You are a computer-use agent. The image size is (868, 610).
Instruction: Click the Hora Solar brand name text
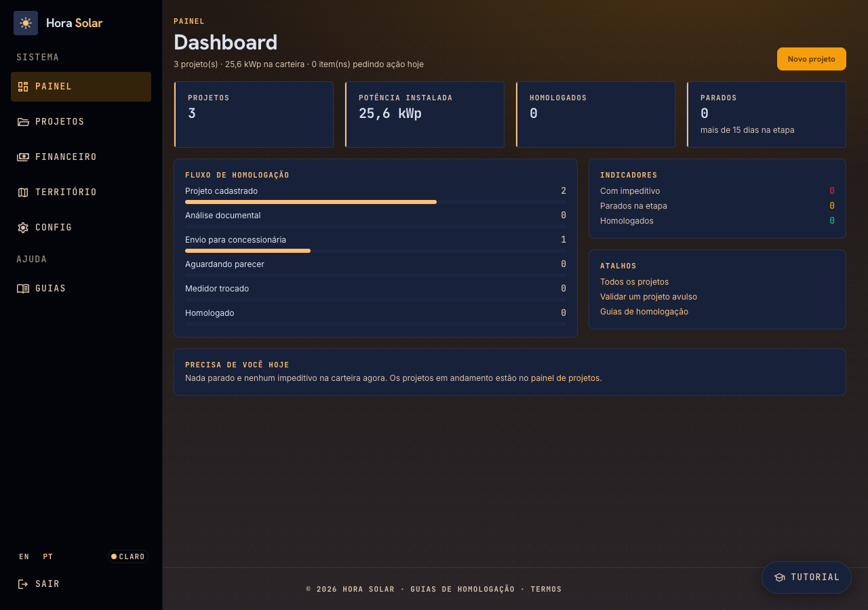coord(75,23)
